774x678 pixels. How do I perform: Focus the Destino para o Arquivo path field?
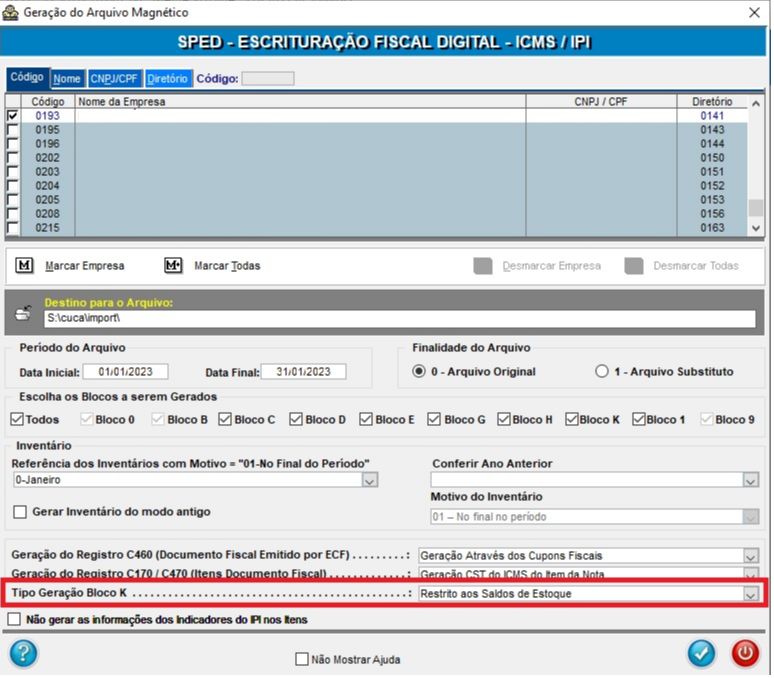(x=400, y=318)
